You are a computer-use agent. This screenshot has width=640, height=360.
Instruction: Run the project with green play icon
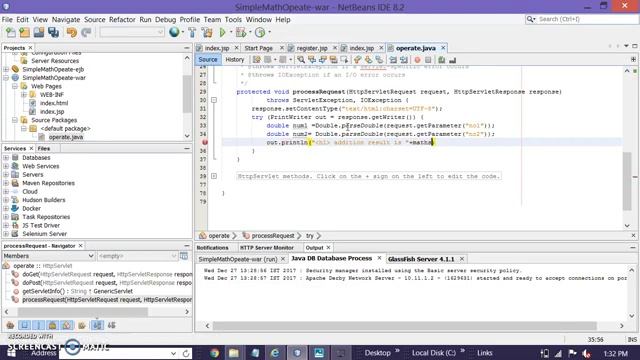[x=222, y=32]
